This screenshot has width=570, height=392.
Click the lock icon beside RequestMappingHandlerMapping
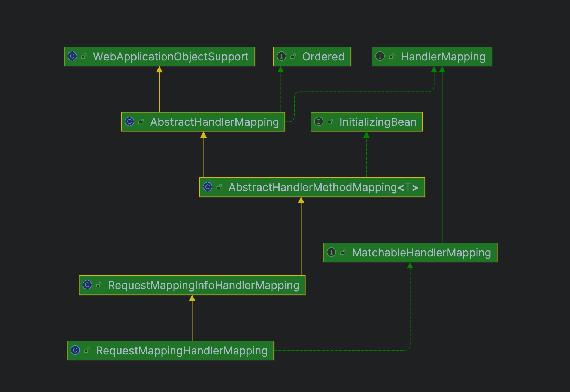point(87,350)
